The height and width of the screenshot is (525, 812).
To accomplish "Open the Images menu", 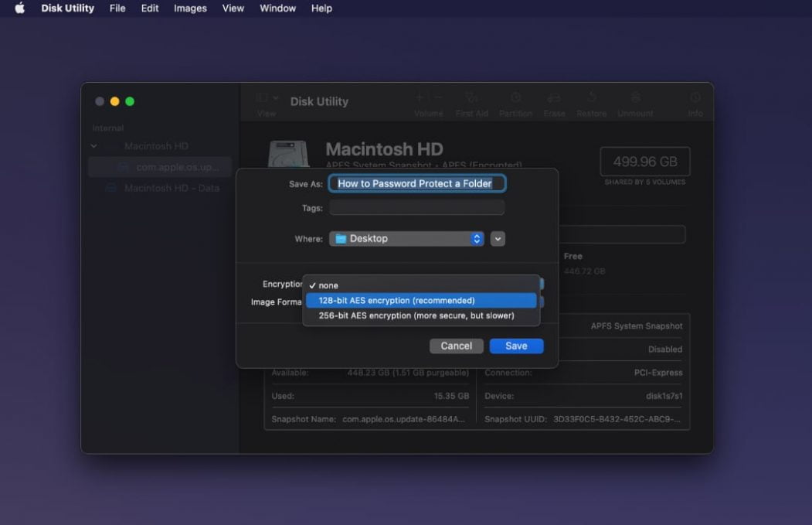I will point(189,9).
